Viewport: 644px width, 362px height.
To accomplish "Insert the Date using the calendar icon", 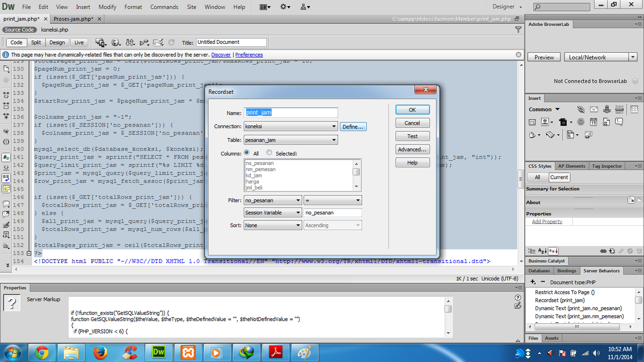I will coord(594,121).
